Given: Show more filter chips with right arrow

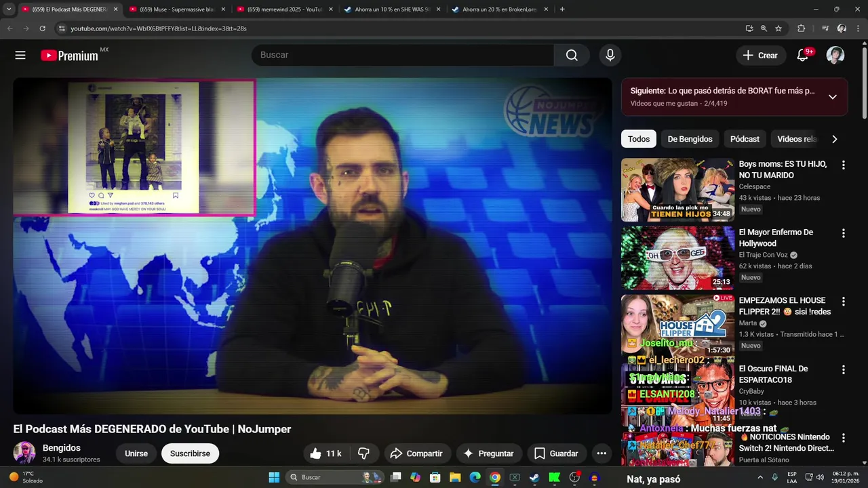Looking at the screenshot, I should pyautogui.click(x=835, y=139).
